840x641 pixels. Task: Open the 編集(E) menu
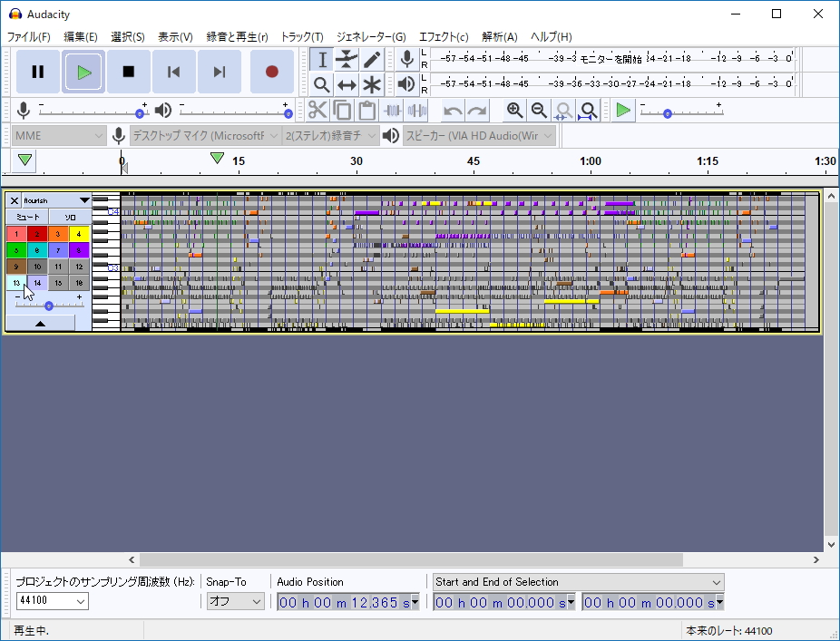coord(81,37)
